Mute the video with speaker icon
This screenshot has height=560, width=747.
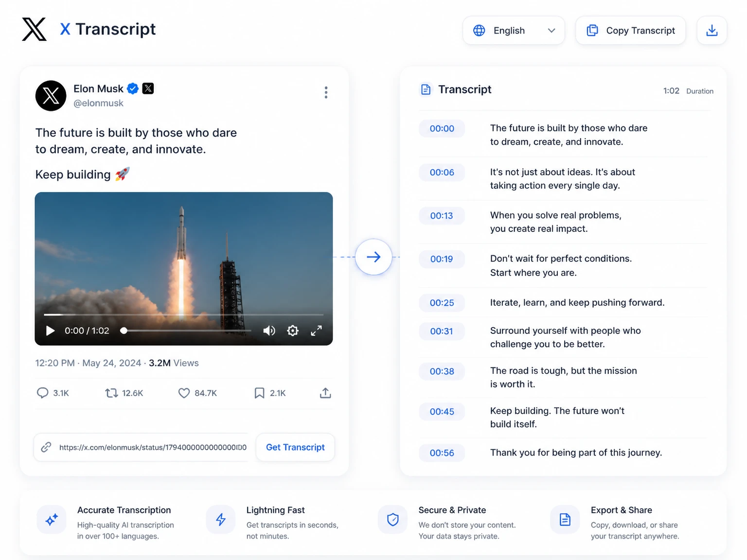tap(269, 331)
